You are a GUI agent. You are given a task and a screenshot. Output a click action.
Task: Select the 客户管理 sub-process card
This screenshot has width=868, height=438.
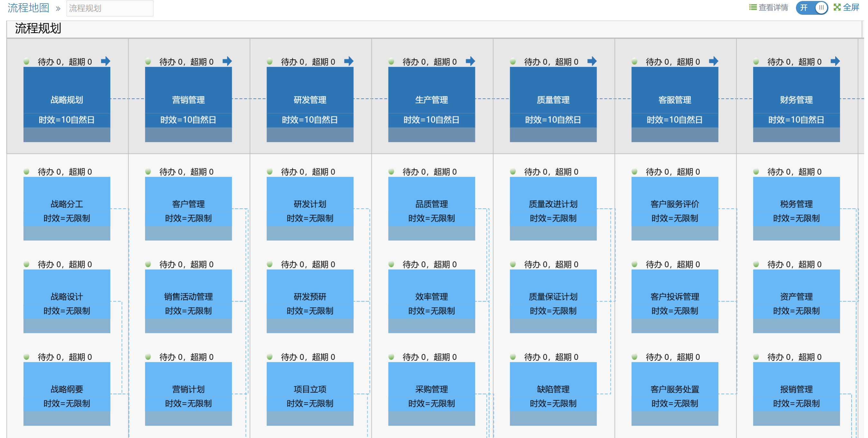[x=188, y=209]
